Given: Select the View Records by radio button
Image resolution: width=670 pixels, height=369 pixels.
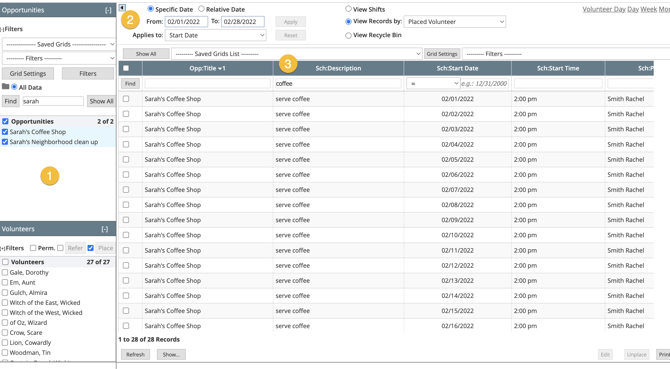Looking at the screenshot, I should [x=348, y=21].
